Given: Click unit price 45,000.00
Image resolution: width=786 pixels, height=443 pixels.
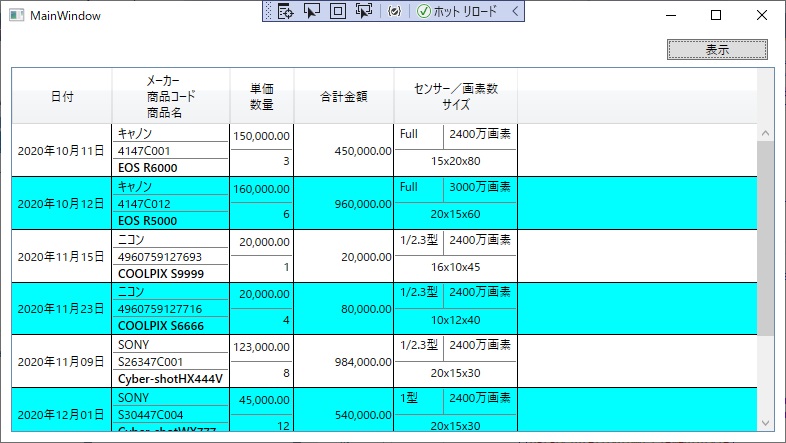Looking at the screenshot, I should [x=264, y=400].
